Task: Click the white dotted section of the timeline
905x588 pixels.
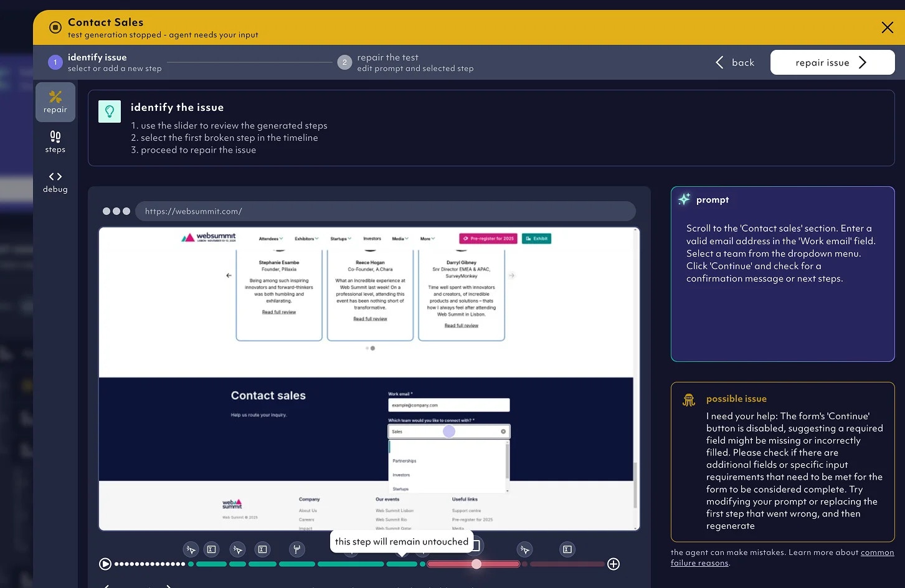Action: click(x=149, y=564)
